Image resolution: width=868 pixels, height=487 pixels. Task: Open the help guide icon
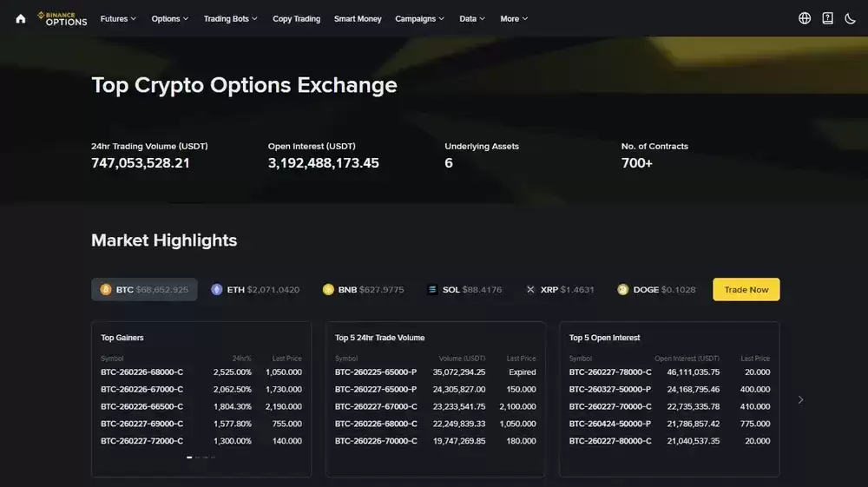tap(827, 18)
